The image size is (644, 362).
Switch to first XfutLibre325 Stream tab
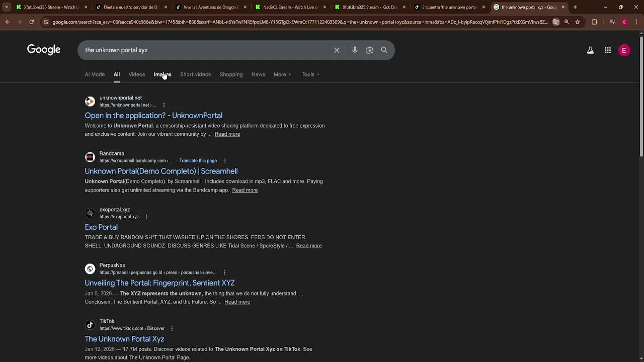coord(51,7)
